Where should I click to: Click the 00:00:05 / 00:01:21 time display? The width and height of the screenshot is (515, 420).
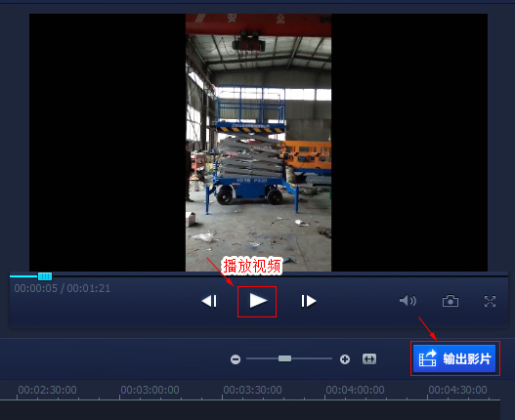click(x=63, y=288)
